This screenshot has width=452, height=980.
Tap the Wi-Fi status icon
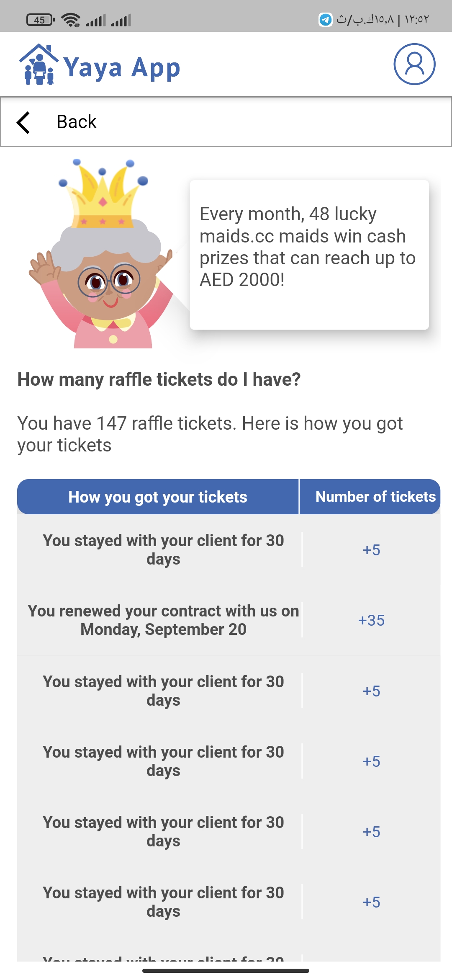pos(71,20)
